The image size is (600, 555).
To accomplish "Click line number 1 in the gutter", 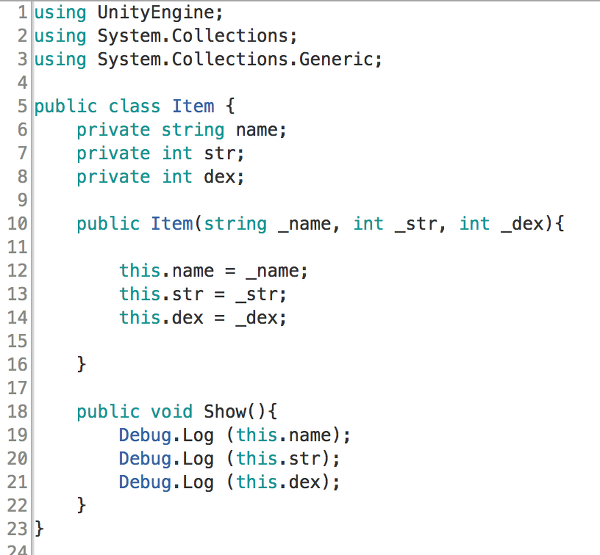I will tap(23, 13).
